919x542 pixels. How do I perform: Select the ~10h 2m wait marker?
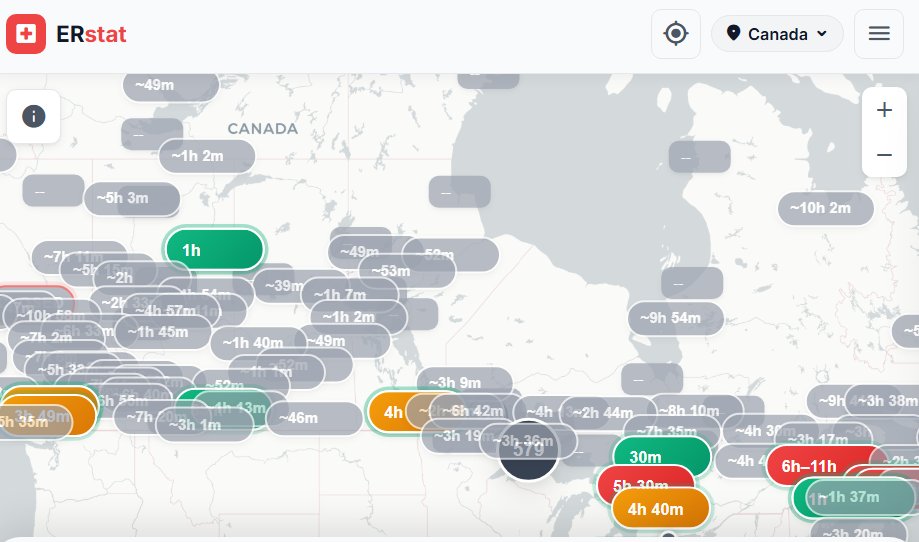(x=825, y=208)
